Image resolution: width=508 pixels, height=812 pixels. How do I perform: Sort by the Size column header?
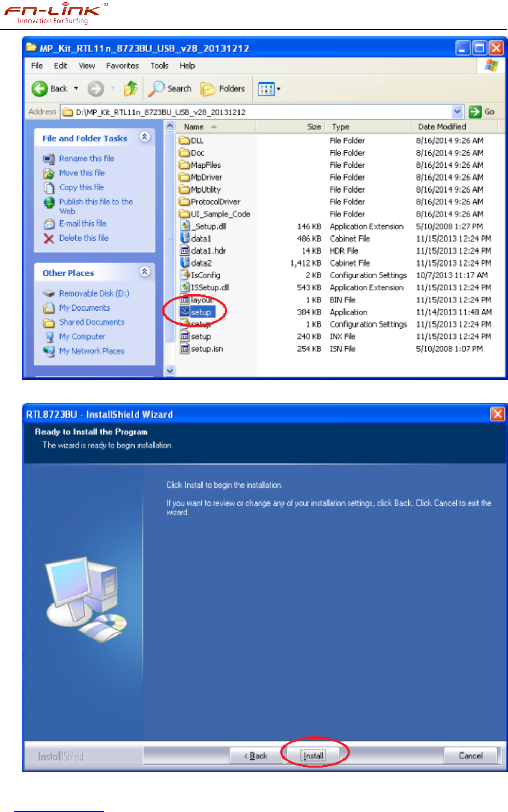point(290,127)
